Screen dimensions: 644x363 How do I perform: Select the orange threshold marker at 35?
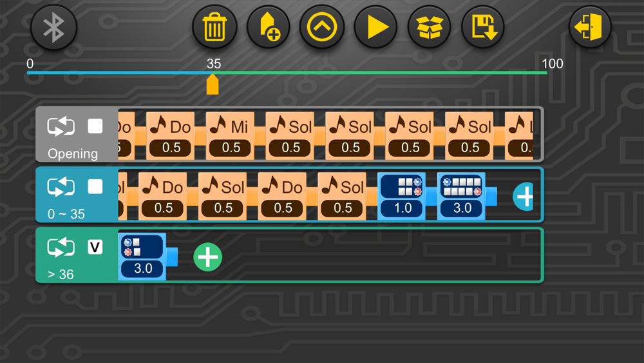coord(213,84)
